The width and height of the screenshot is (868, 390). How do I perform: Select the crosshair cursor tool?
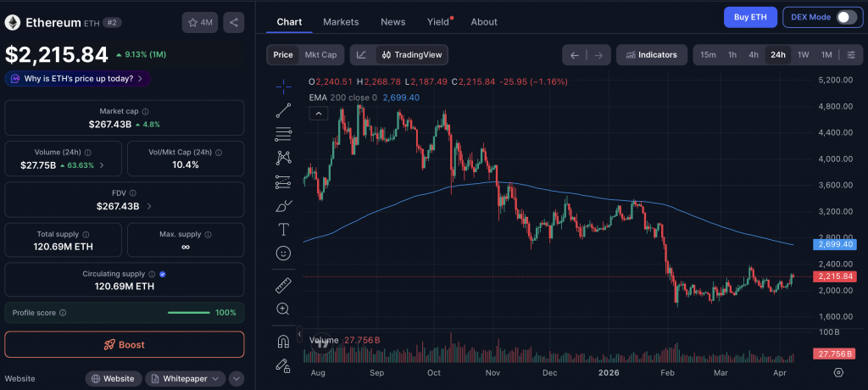[284, 86]
